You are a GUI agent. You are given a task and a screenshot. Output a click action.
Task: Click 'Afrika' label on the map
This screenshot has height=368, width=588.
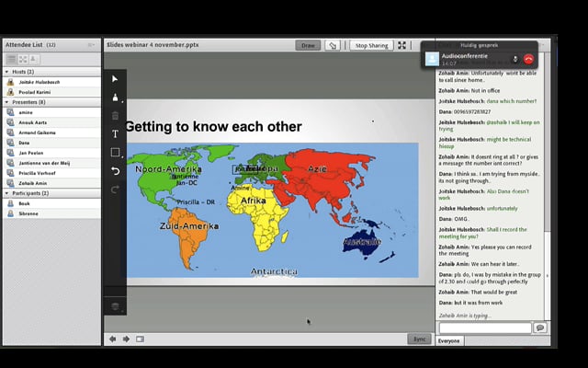pyautogui.click(x=254, y=201)
